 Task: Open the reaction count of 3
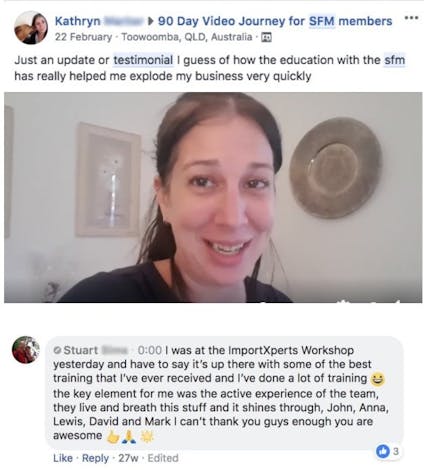[x=396, y=451]
